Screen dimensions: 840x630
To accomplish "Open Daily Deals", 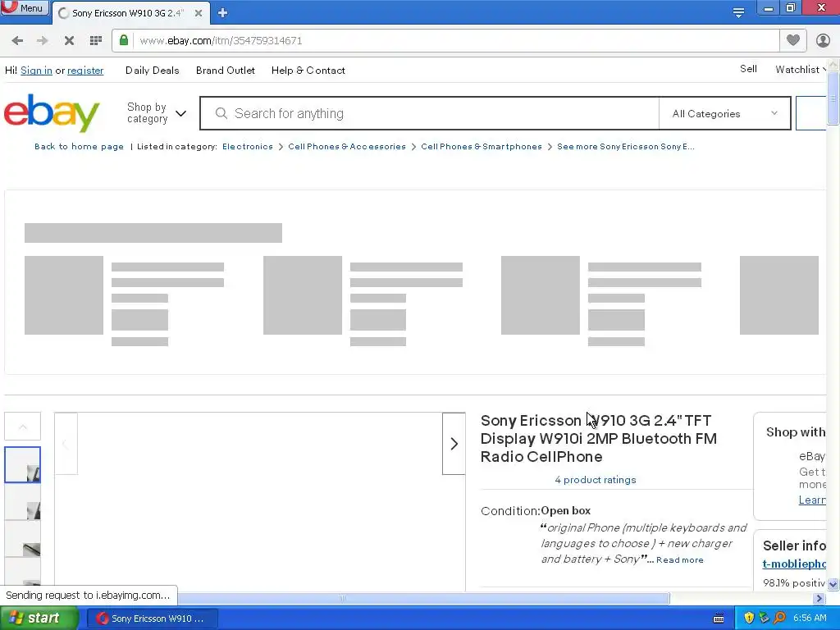I will (152, 71).
